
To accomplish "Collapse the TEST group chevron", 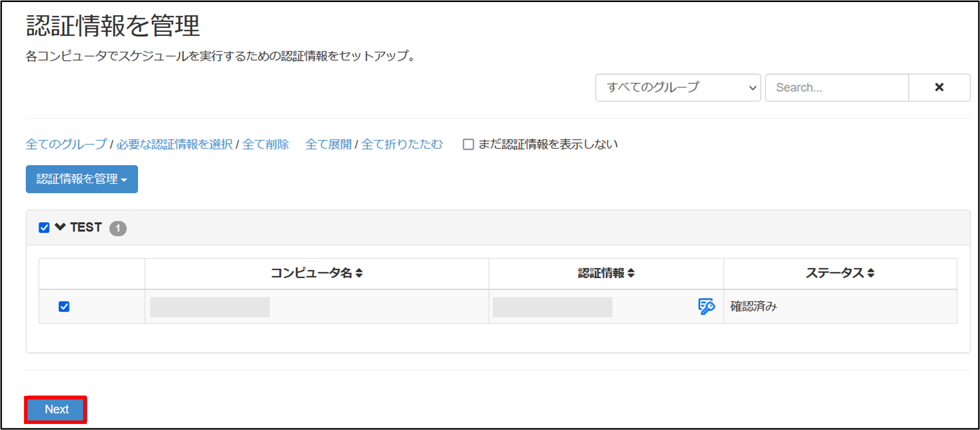I will pos(60,227).
